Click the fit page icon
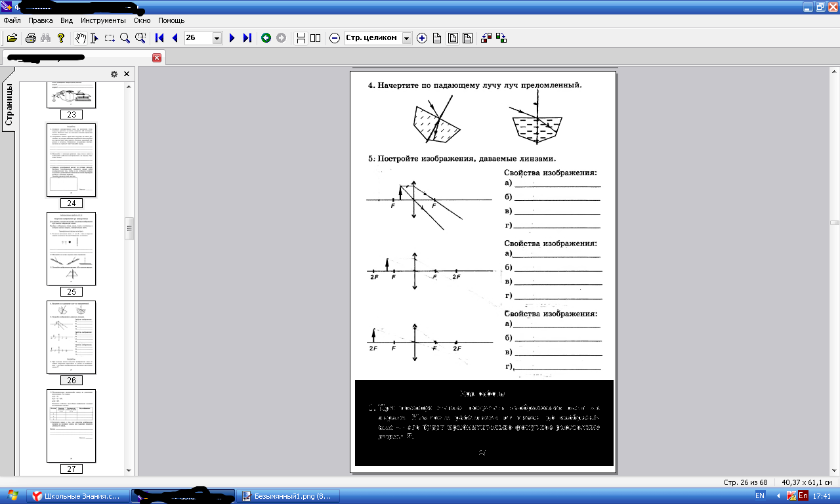Viewport: 840px width, 504px height. pyautogui.click(x=453, y=38)
